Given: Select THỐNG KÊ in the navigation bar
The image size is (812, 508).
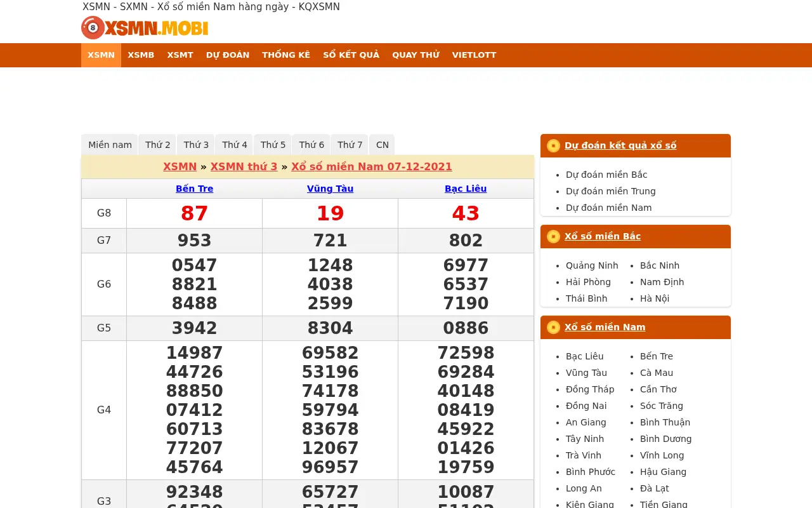Looking at the screenshot, I should coord(286,55).
